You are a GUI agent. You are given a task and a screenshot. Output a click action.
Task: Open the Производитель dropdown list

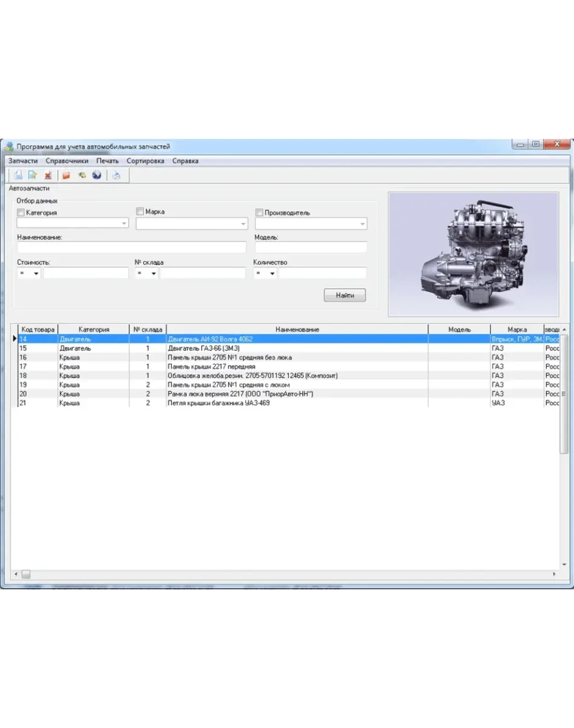(x=362, y=224)
